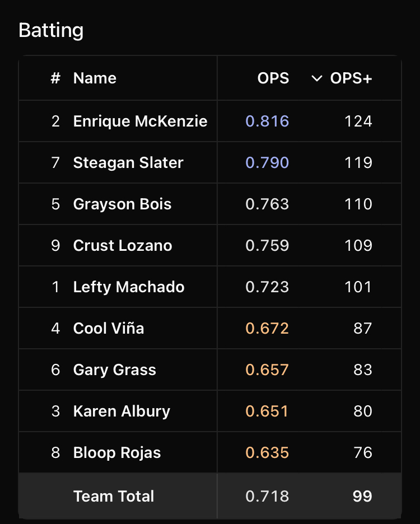
Task: Click on Crust Lozano's name
Action: pos(123,245)
